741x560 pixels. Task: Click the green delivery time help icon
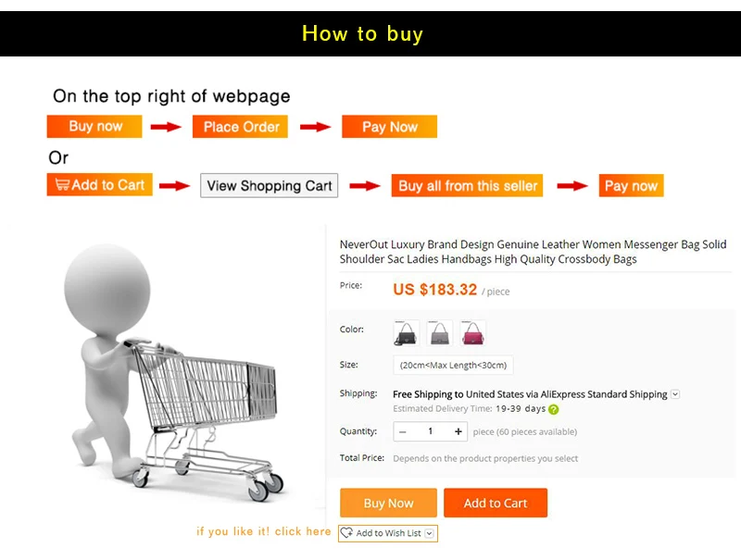pyautogui.click(x=553, y=409)
